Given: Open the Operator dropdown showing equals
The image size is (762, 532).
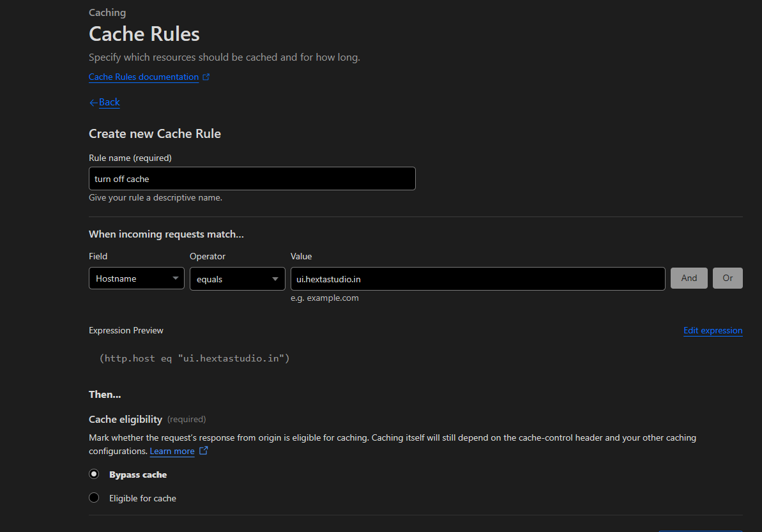Looking at the screenshot, I should (x=237, y=278).
